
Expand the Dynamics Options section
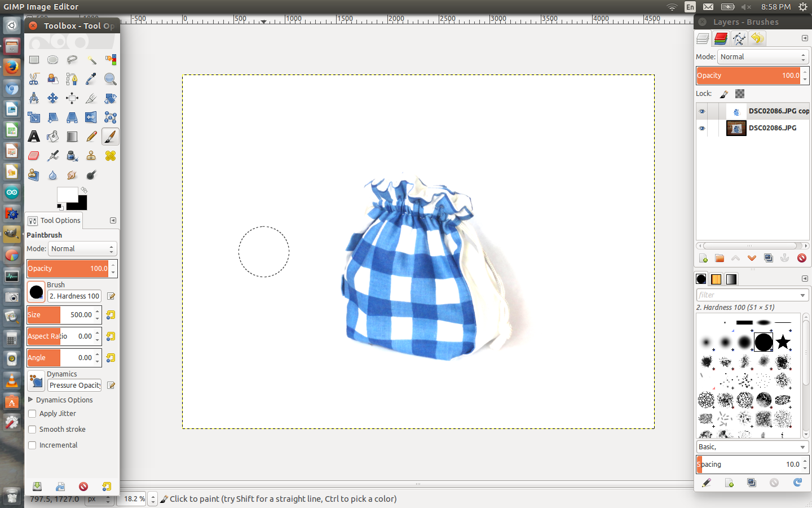click(x=31, y=400)
